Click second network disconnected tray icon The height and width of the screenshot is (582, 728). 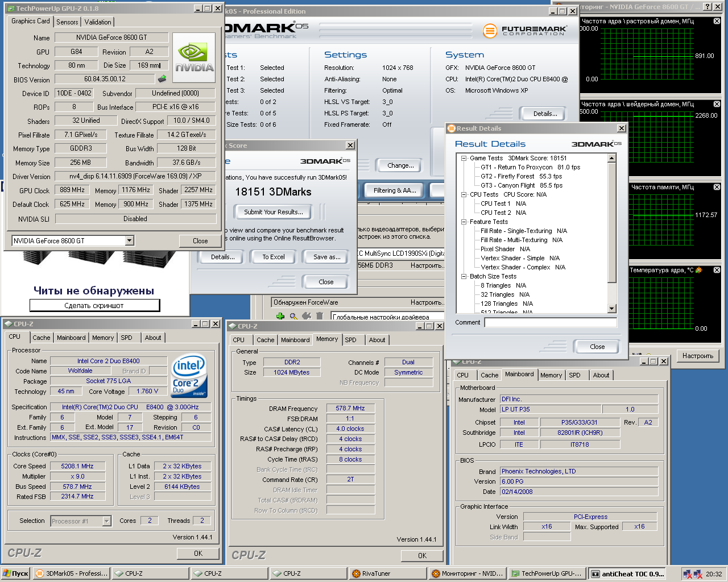[x=698, y=574]
